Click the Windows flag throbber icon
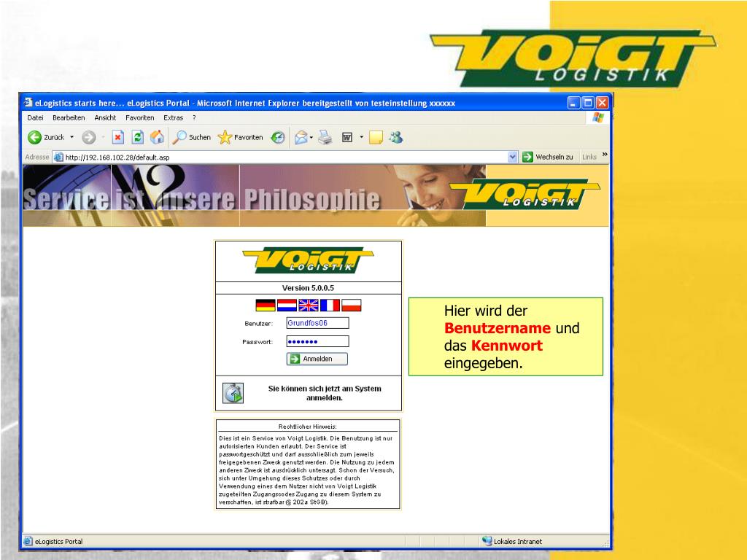The height and width of the screenshot is (560, 747). coord(598,117)
